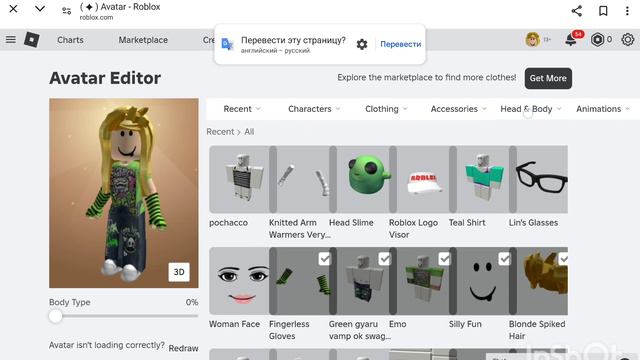Click the Avatar Editor heading
Image resolution: width=640 pixels, height=360 pixels.
tap(105, 78)
